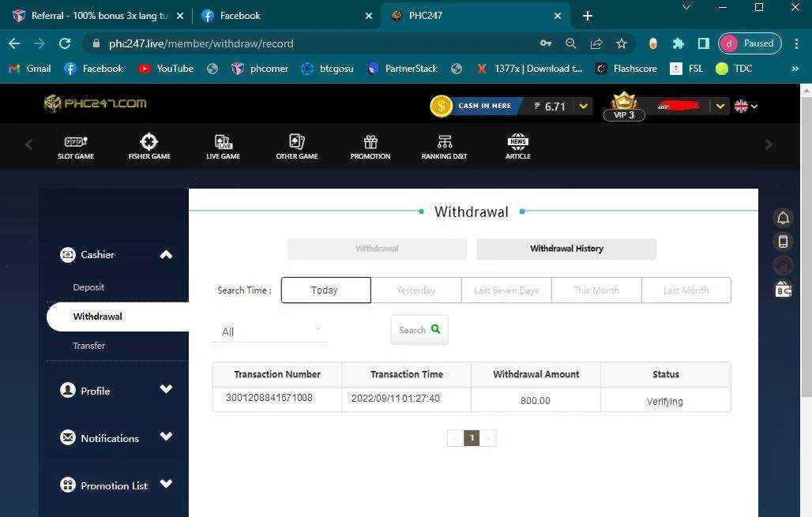Click the Paused profile button
812x517 pixels.
pos(750,43)
